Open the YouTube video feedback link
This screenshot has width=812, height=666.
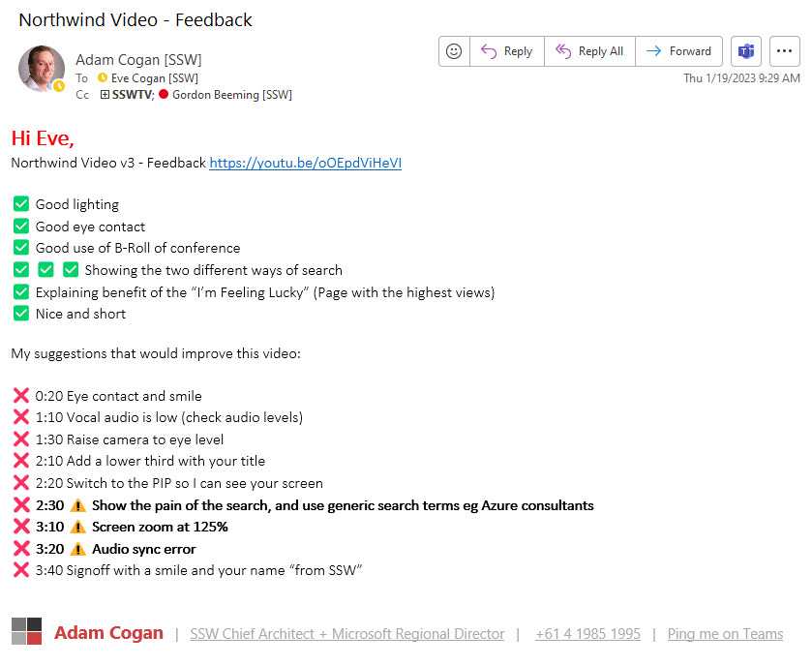coord(305,163)
